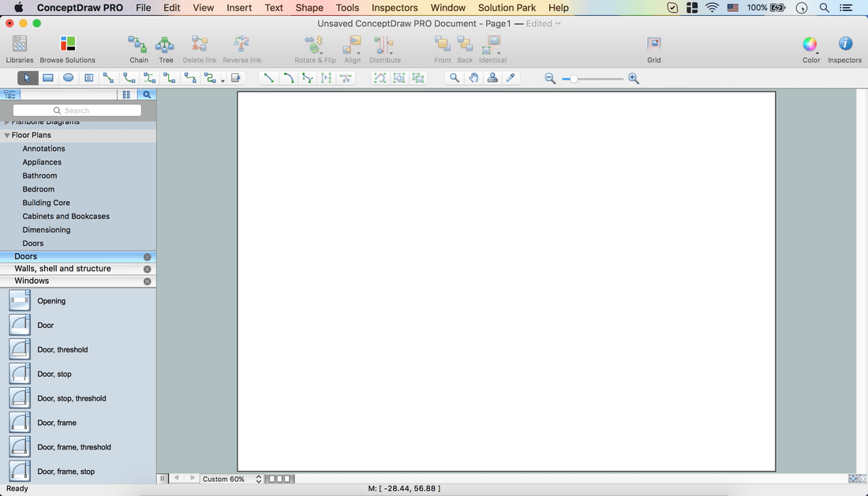Collapse the Floor Plans tree section
The height and width of the screenshot is (496, 868).
click(x=7, y=136)
